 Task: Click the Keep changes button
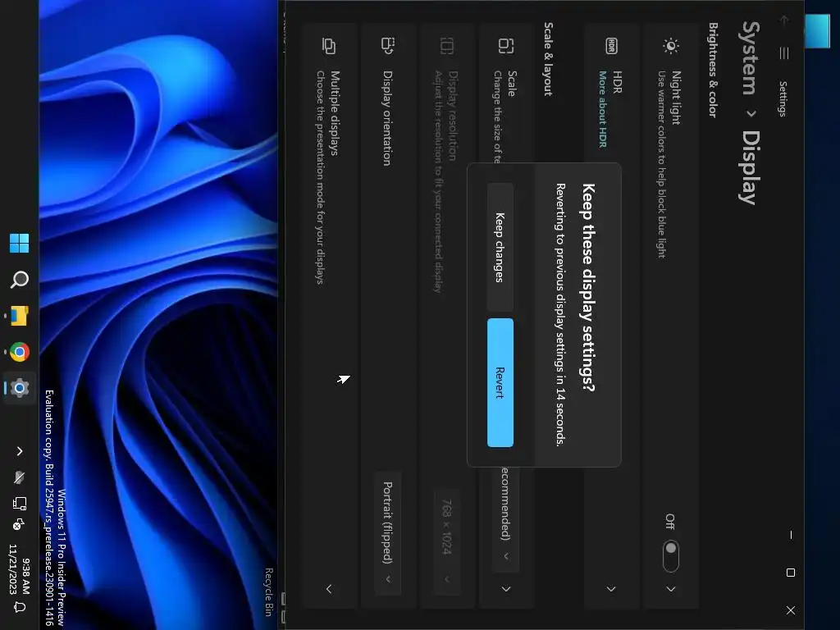pos(500,247)
